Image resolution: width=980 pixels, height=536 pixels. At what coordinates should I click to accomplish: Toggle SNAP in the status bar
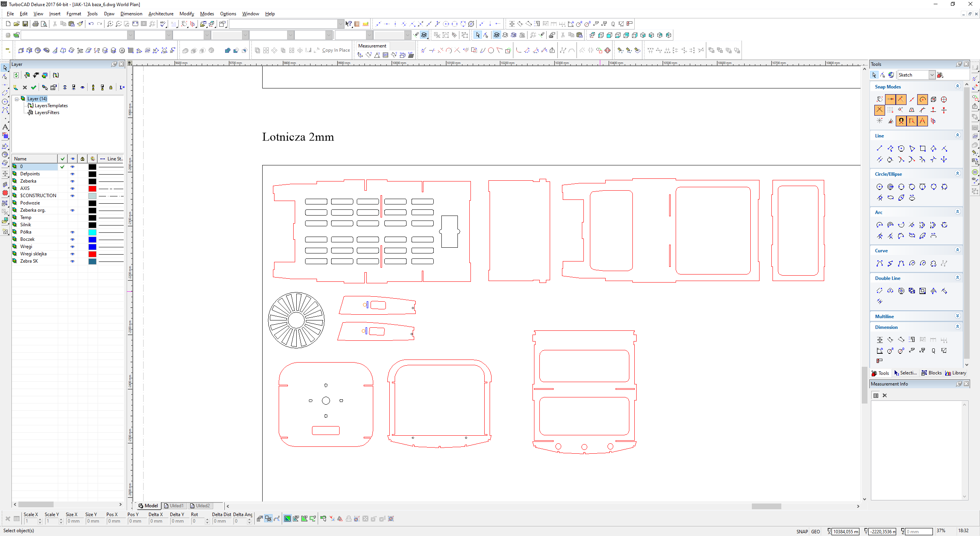point(802,531)
